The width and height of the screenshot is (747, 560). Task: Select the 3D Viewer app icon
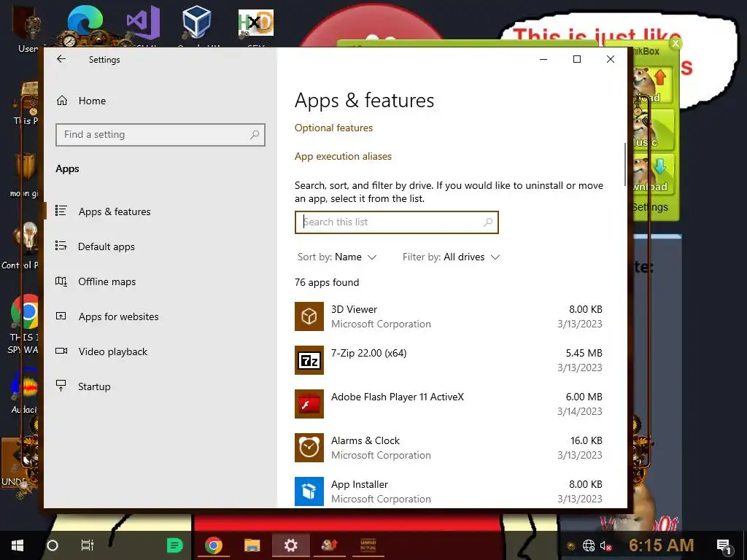(309, 316)
